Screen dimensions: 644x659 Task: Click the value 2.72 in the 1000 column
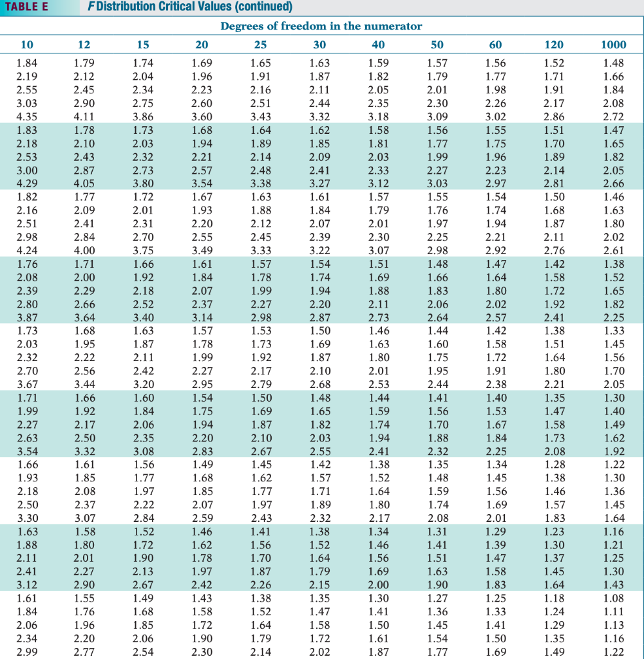click(x=614, y=117)
